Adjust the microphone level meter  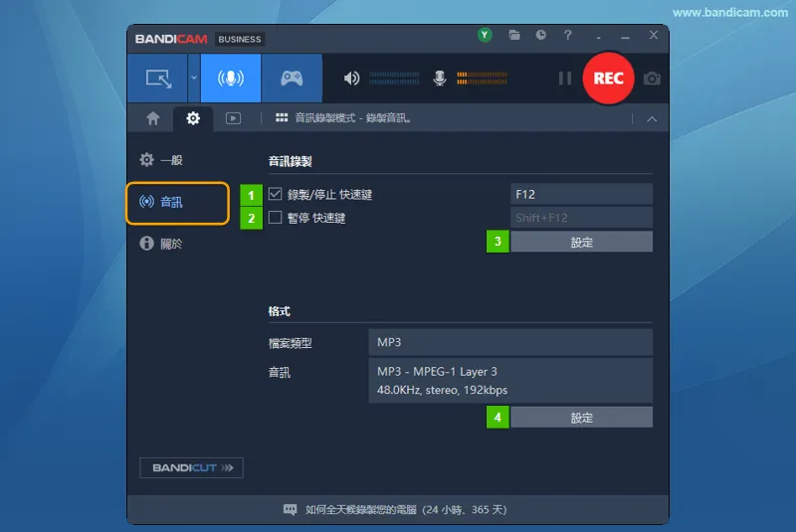point(482,79)
